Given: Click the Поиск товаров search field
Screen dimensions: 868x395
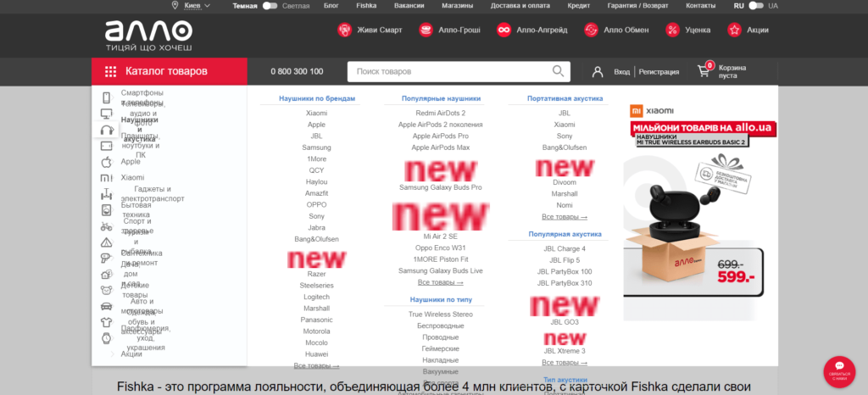Looking at the screenshot, I should [453, 71].
